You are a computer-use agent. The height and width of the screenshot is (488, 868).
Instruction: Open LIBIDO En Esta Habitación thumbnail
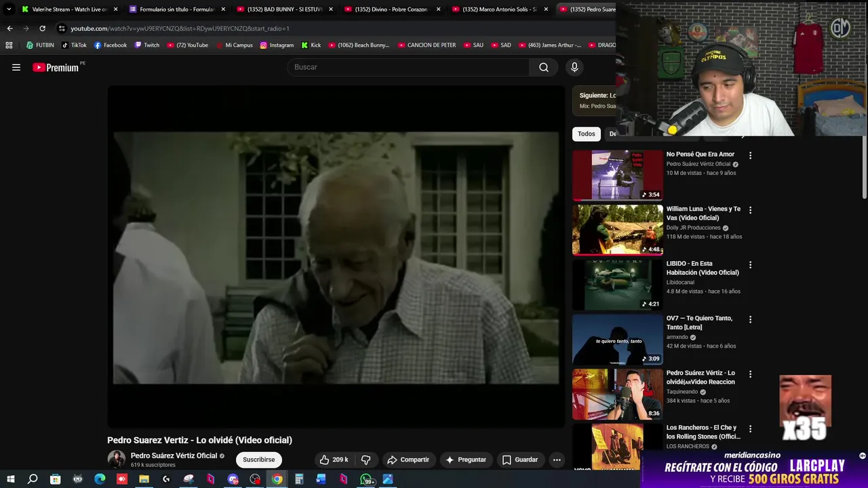(618, 285)
